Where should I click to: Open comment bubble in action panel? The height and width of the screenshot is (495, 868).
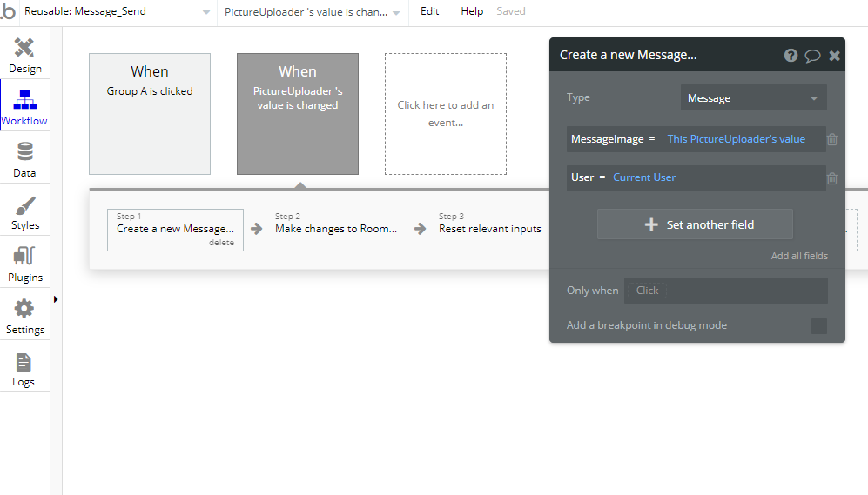point(812,56)
